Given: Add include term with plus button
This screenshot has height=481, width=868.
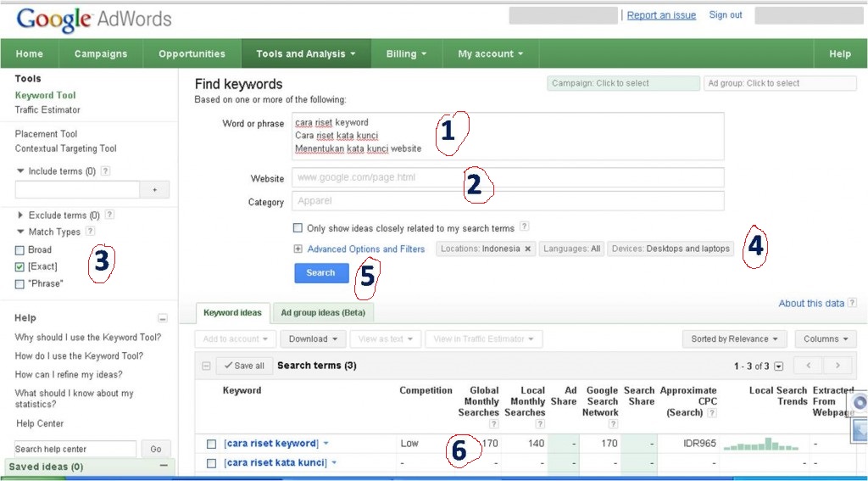Looking at the screenshot, I should [x=154, y=190].
